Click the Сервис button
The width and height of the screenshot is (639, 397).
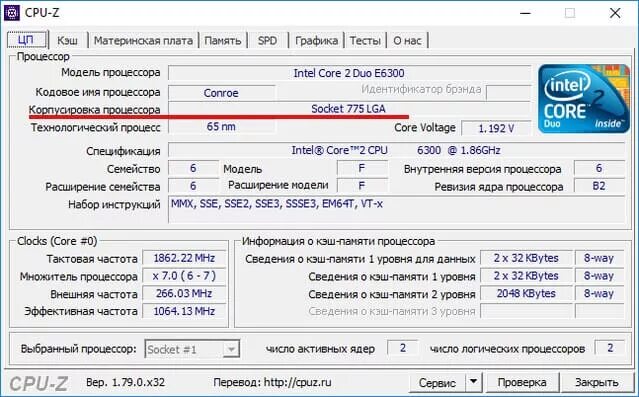click(437, 382)
